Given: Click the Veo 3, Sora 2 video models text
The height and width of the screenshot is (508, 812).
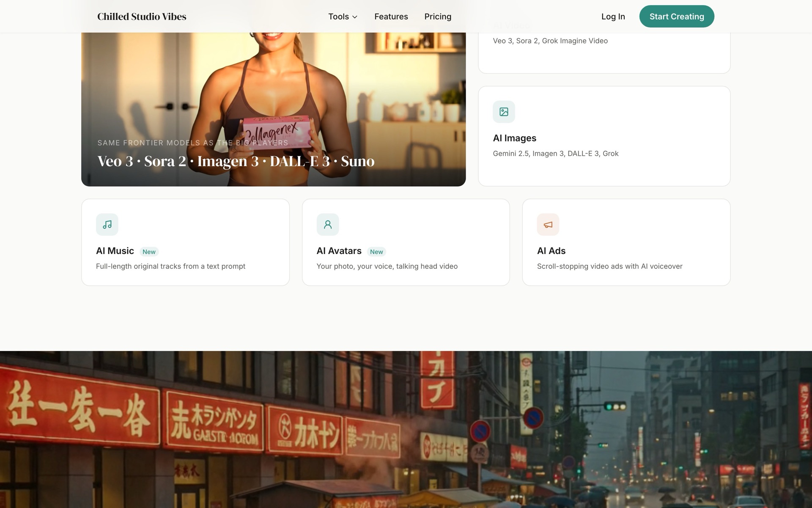Looking at the screenshot, I should 550,41.
